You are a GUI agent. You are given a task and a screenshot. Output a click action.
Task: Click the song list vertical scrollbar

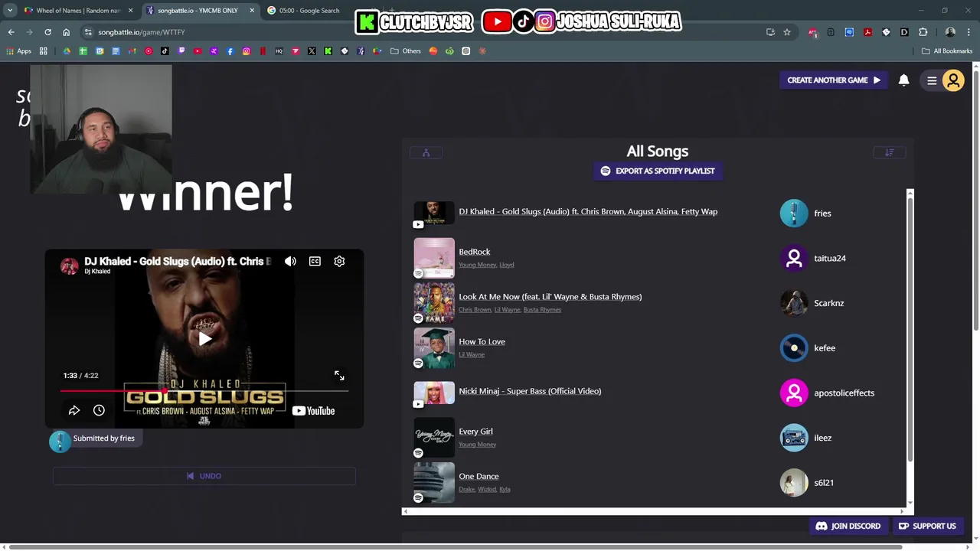click(910, 329)
